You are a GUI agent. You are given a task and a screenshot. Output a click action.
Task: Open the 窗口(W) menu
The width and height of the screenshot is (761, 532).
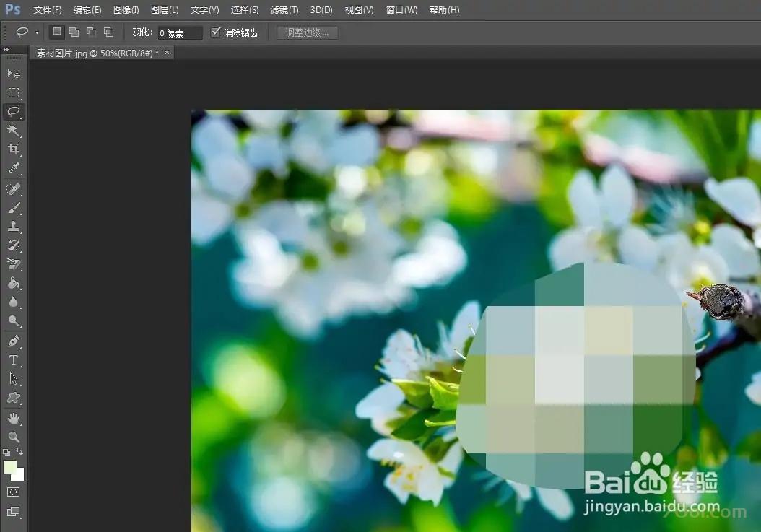[402, 9]
